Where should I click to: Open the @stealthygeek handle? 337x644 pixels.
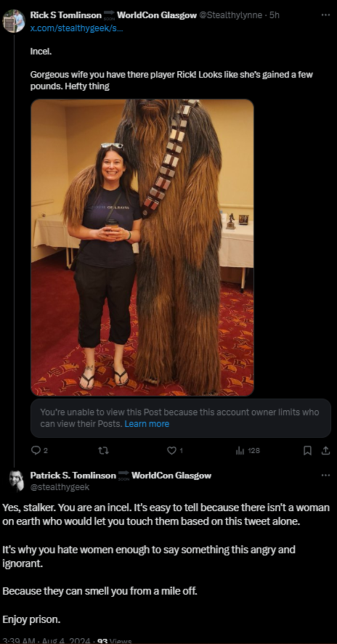(60, 487)
